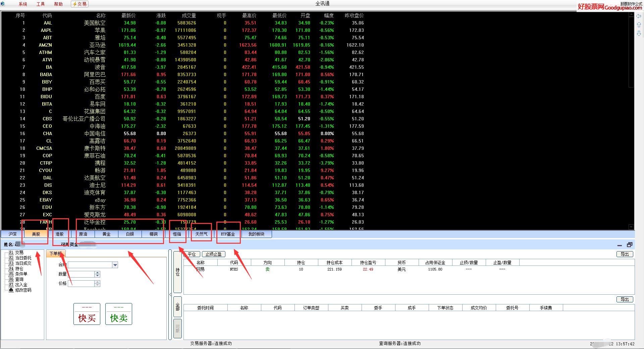Image resolution: width=644 pixels, height=349 pixels.
Task: Click the page-down arrow icon on right edge
Action: click(x=639, y=34)
